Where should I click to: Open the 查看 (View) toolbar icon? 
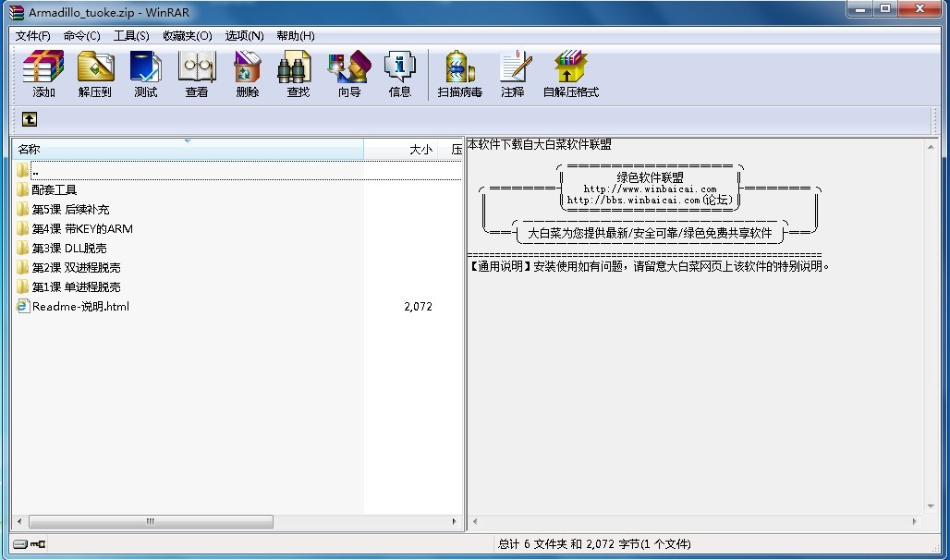196,74
